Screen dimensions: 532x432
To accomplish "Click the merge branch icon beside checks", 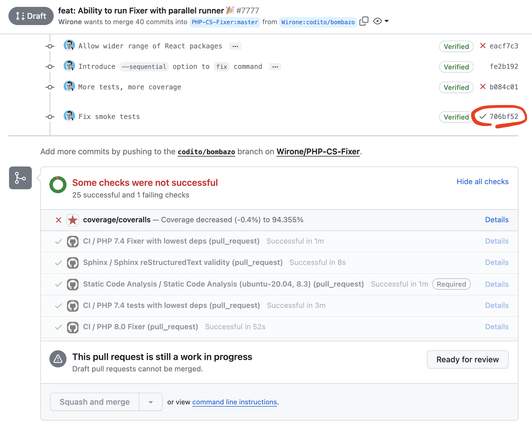I will pos(20,178).
